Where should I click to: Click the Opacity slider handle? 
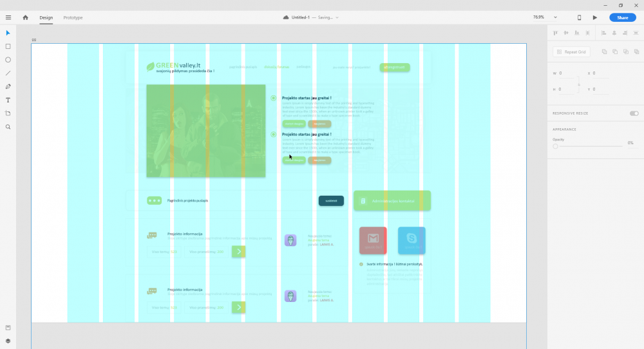555,146
